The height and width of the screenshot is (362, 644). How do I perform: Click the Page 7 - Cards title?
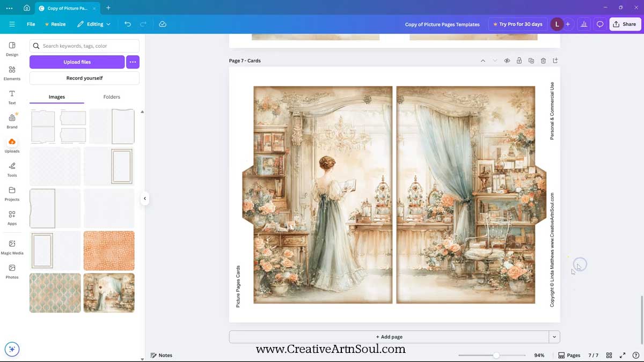click(245, 61)
